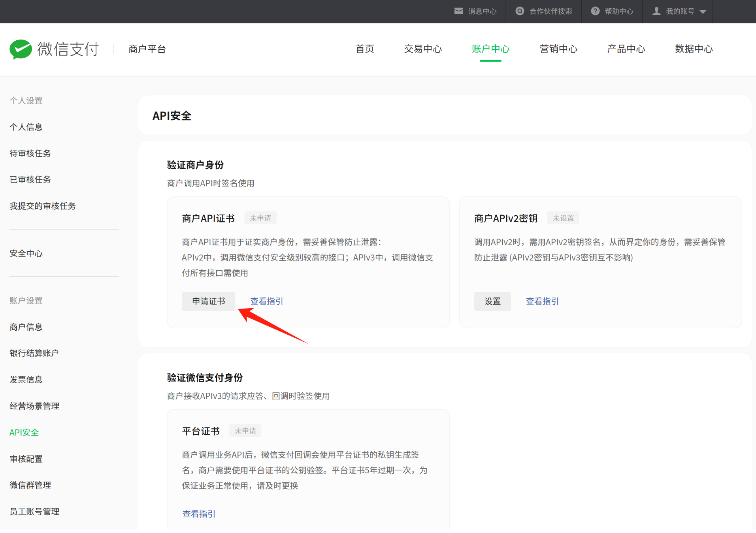Click the 未申请 tag beside 商户API证书

tap(260, 218)
